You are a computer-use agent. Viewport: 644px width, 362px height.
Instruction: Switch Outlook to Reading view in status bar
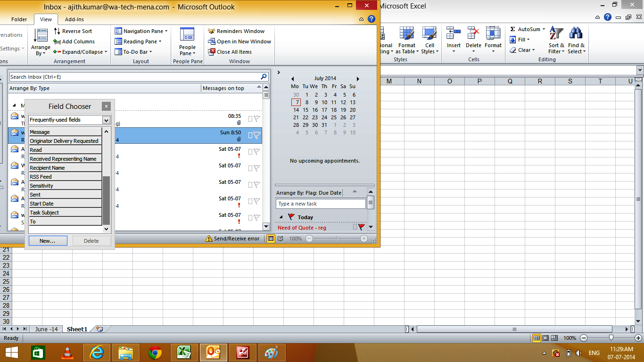coord(281,239)
